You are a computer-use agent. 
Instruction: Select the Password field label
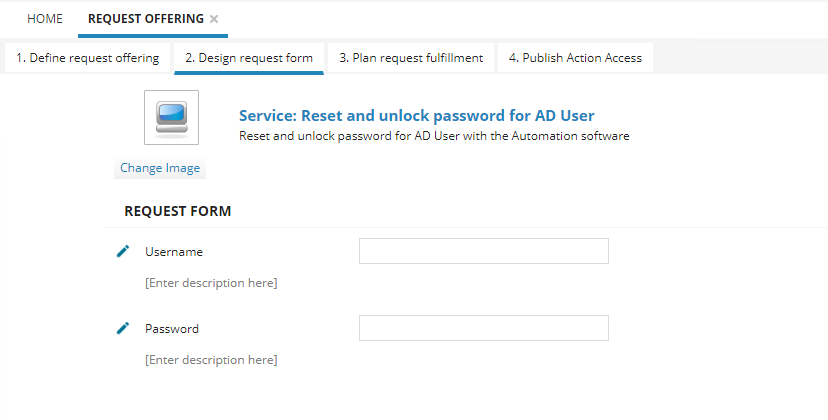(x=172, y=329)
